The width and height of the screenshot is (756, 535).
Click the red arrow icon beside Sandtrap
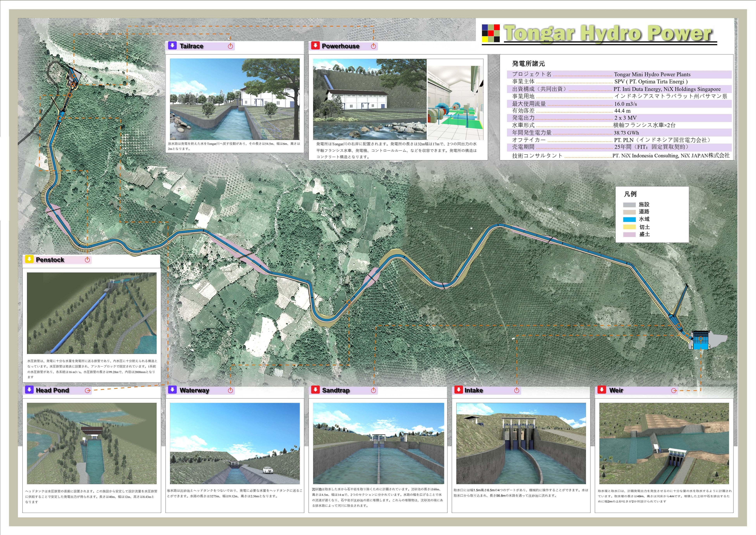(315, 390)
